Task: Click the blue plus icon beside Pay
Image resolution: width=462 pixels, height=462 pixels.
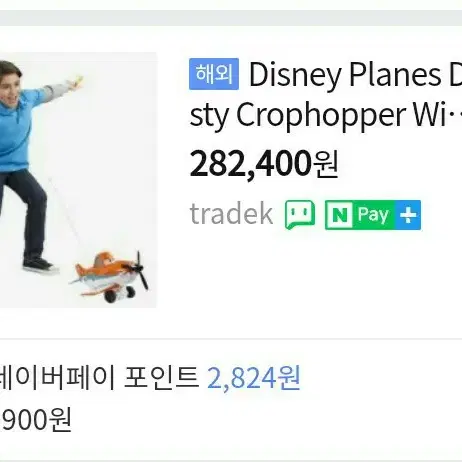Action: tap(408, 215)
